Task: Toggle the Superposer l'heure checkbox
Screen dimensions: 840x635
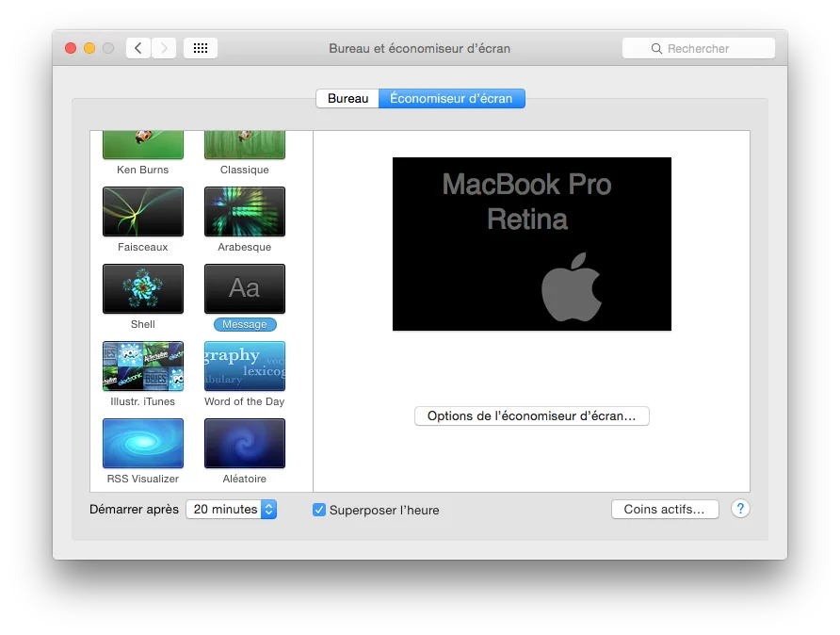Action: [x=318, y=510]
